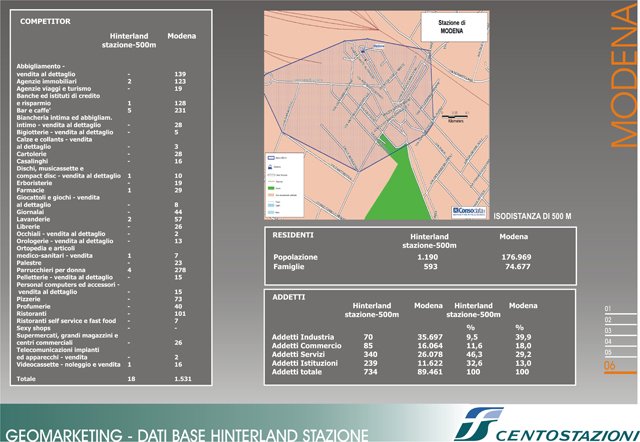Viewport: 640px width, 442px height.
Task: Click the Competitor total value 1.531
Action: point(182,379)
